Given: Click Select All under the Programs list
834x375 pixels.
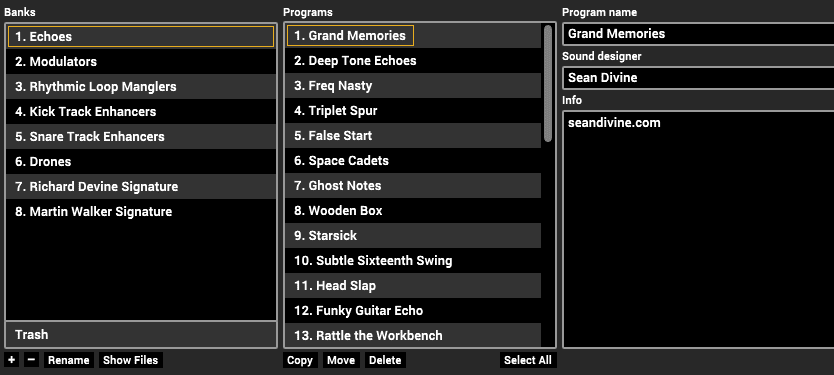Looking at the screenshot, I should pos(528,360).
